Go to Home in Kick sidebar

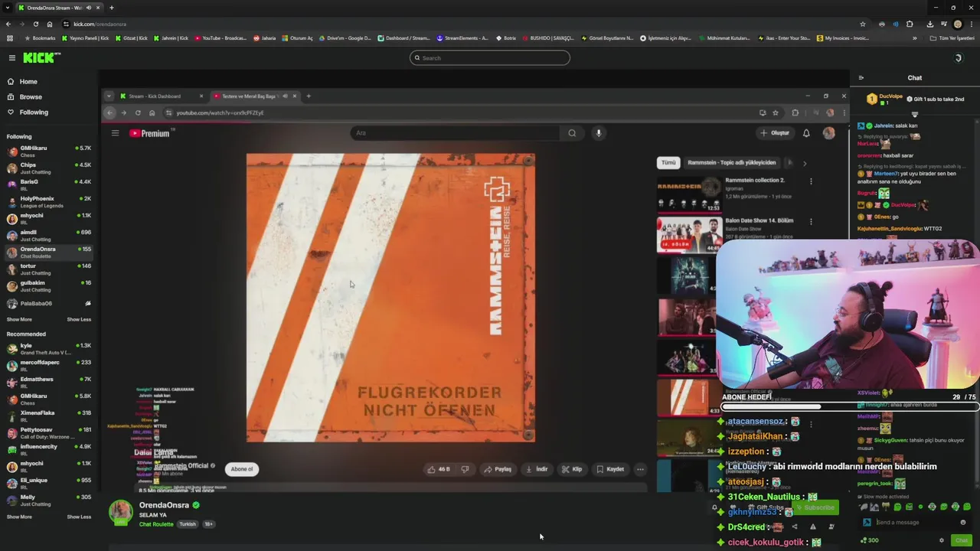click(23, 81)
